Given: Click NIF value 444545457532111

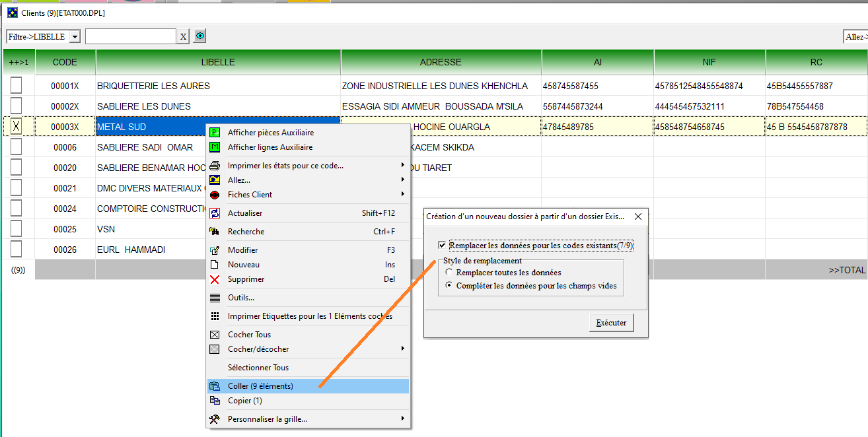Looking at the screenshot, I should point(709,106).
